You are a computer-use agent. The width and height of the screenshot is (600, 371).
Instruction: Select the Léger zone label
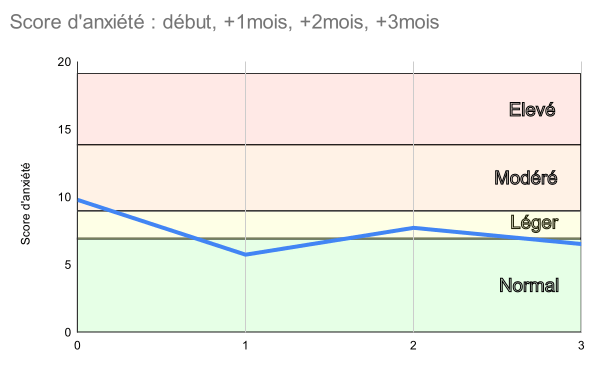coord(534,223)
